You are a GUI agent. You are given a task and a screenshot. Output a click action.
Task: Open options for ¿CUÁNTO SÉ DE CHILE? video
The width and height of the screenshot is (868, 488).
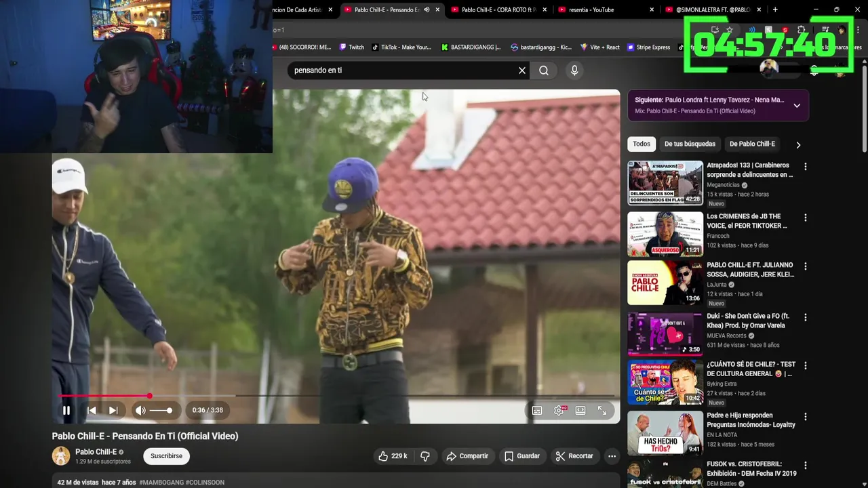tap(805, 365)
